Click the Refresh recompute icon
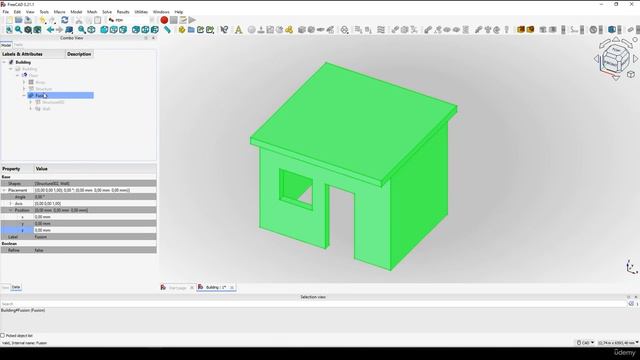This screenshot has height=360, width=640. click(x=64, y=20)
